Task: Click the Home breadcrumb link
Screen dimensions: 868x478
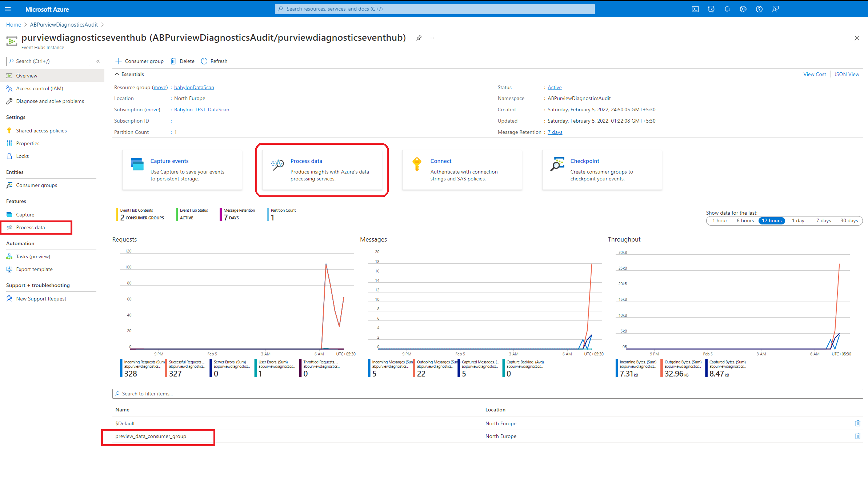Action: pyautogui.click(x=13, y=25)
